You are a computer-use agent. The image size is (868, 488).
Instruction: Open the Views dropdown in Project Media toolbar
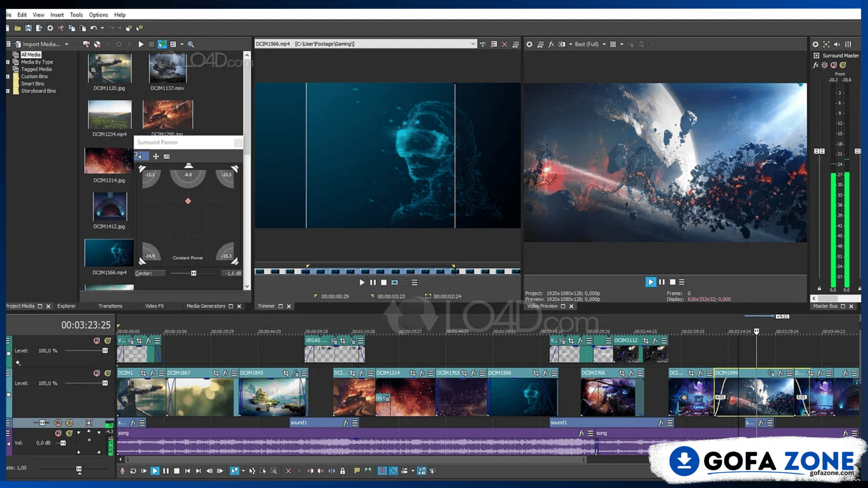[182, 44]
